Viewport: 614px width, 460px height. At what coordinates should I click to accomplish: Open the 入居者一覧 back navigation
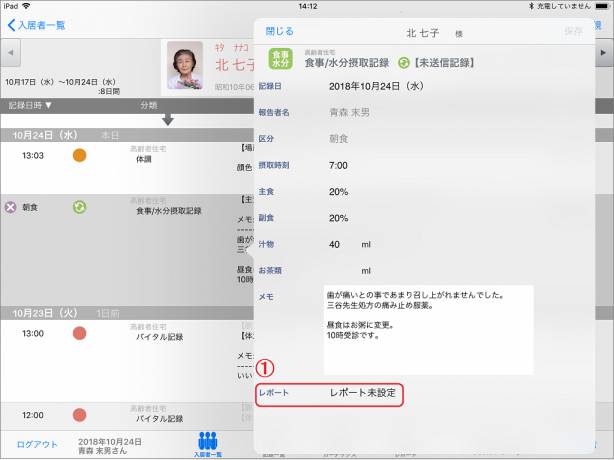(36, 24)
